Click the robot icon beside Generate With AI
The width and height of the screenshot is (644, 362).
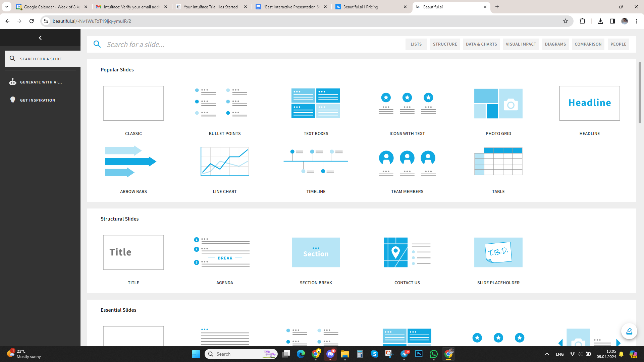pos(13,82)
